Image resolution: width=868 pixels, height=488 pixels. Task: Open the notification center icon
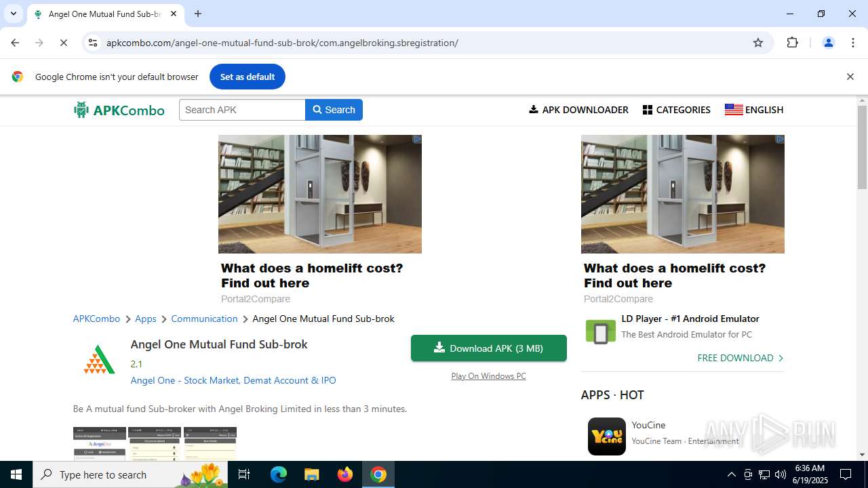pos(846,474)
